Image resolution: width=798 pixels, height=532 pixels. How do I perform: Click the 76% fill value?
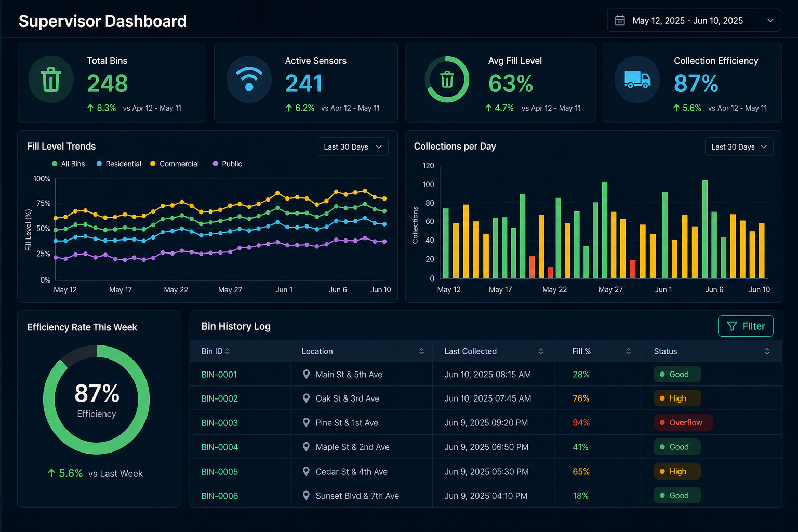pos(581,398)
